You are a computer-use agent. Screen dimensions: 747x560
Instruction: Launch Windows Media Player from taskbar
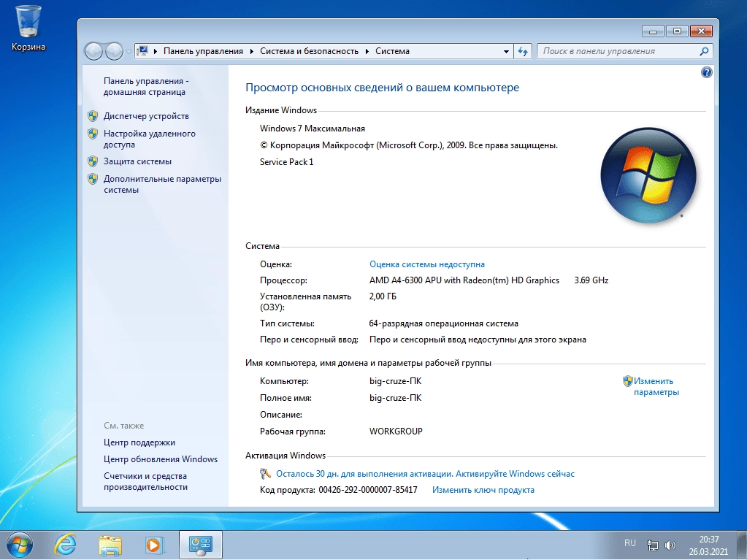coord(155,545)
